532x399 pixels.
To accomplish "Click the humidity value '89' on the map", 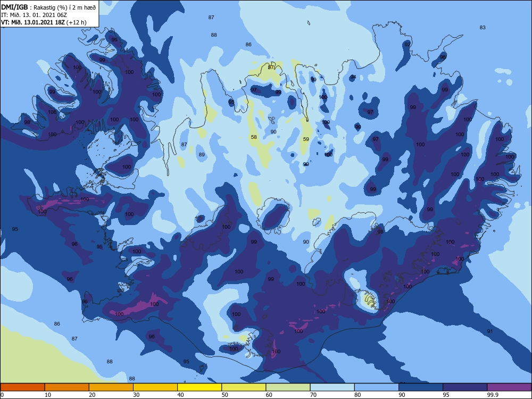I will click(x=202, y=155).
